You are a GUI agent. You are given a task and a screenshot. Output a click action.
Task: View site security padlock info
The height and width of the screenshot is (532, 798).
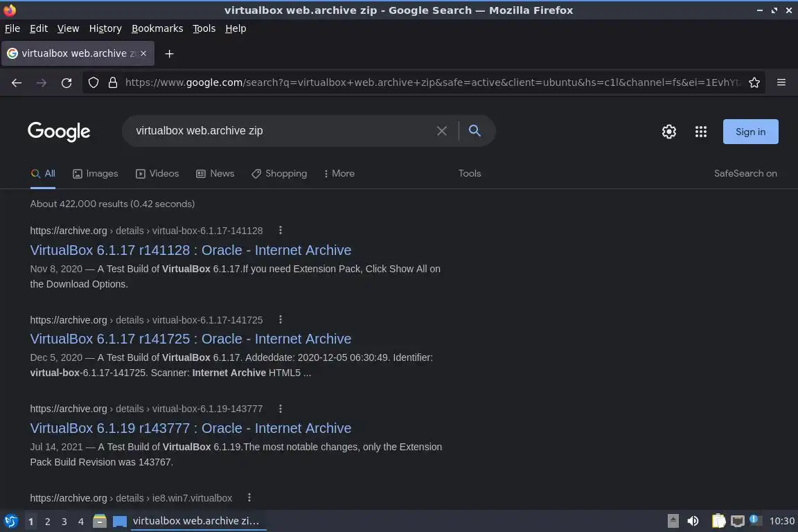[x=113, y=82]
